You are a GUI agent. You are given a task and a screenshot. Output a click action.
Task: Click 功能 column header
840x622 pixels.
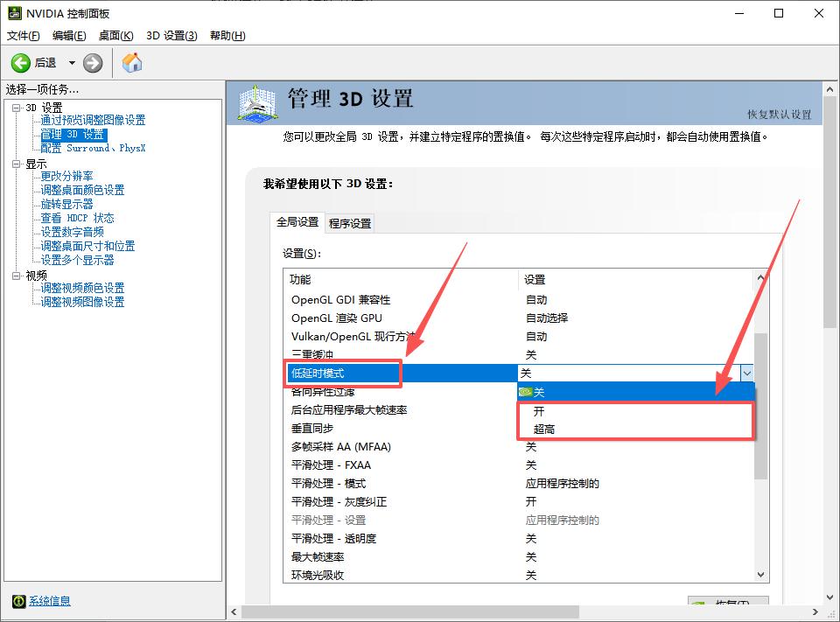[x=401, y=280]
